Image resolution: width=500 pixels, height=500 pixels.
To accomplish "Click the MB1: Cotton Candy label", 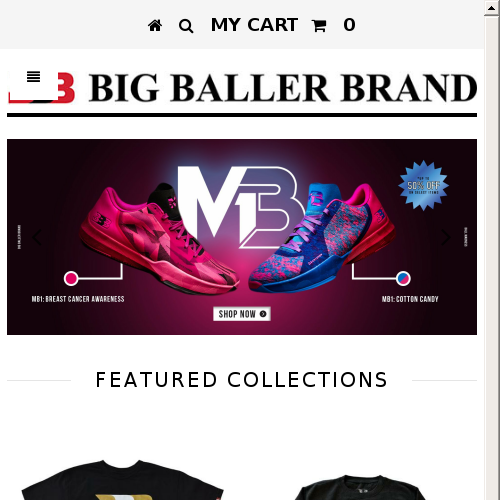I will pyautogui.click(x=410, y=299).
